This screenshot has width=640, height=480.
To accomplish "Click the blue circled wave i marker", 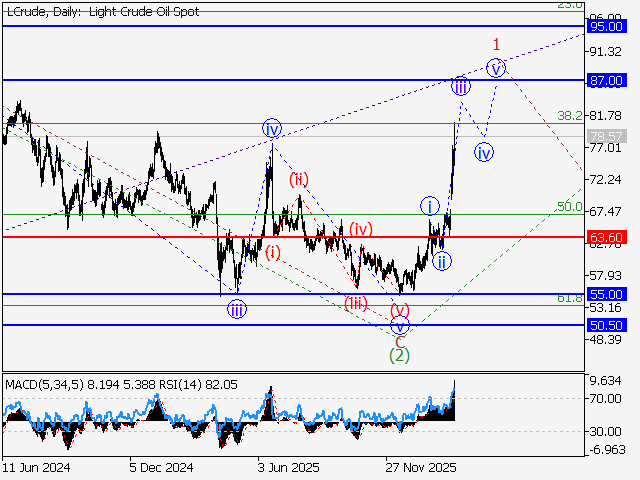I will 429,207.
